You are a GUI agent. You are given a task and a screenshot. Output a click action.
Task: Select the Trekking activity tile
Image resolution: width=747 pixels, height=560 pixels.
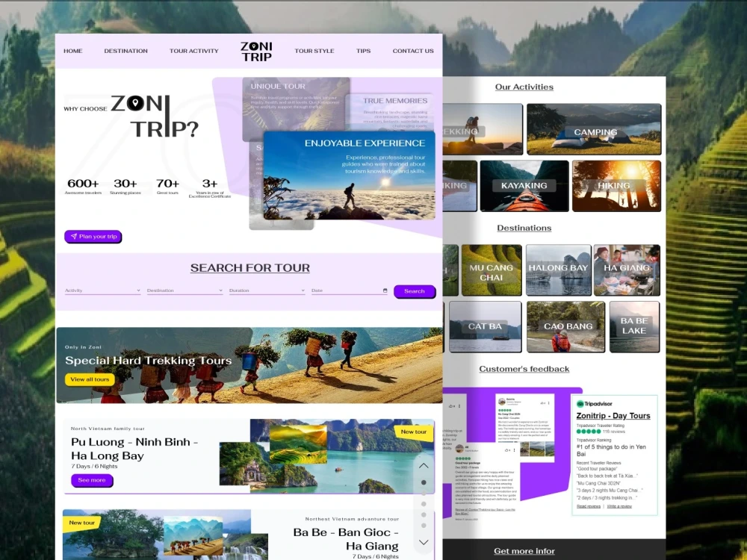click(x=483, y=129)
